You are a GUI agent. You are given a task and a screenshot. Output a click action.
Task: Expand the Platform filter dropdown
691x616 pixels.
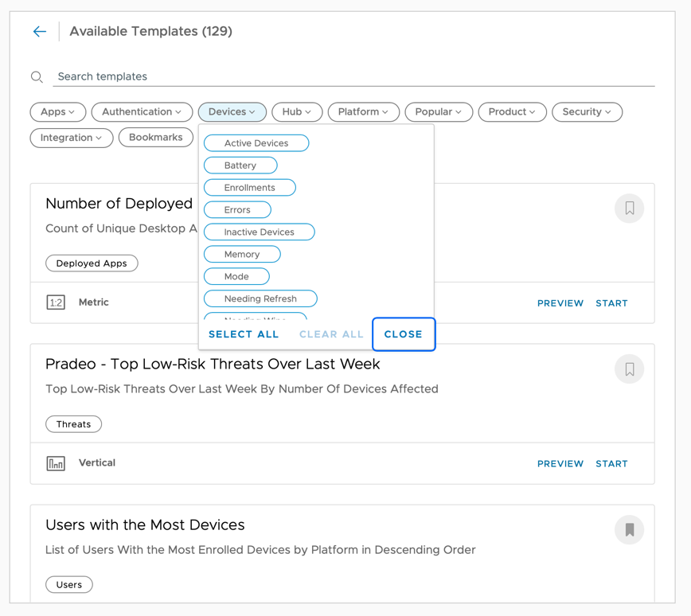pos(363,112)
